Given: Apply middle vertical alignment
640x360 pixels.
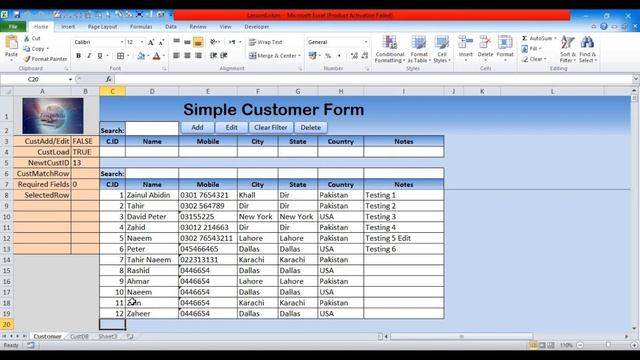Looking at the screenshot, I should 187,42.
